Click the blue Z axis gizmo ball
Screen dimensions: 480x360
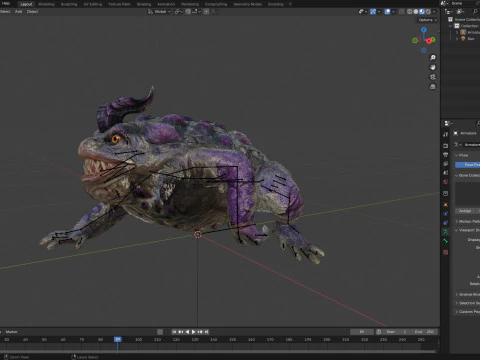click(x=424, y=30)
